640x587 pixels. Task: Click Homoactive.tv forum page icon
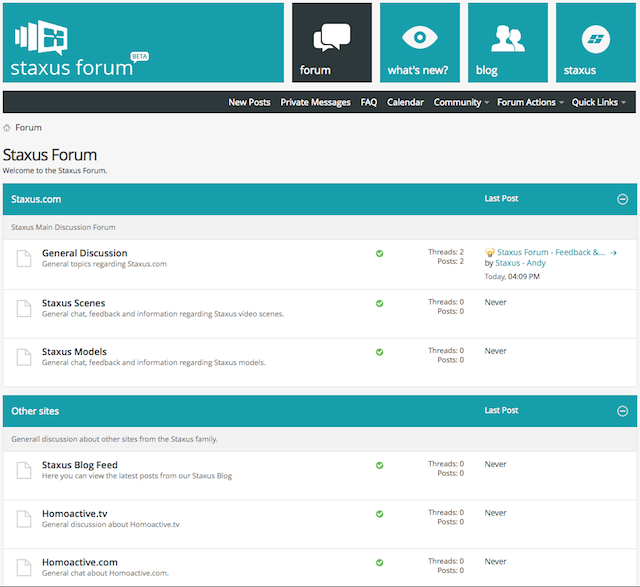[x=24, y=519]
